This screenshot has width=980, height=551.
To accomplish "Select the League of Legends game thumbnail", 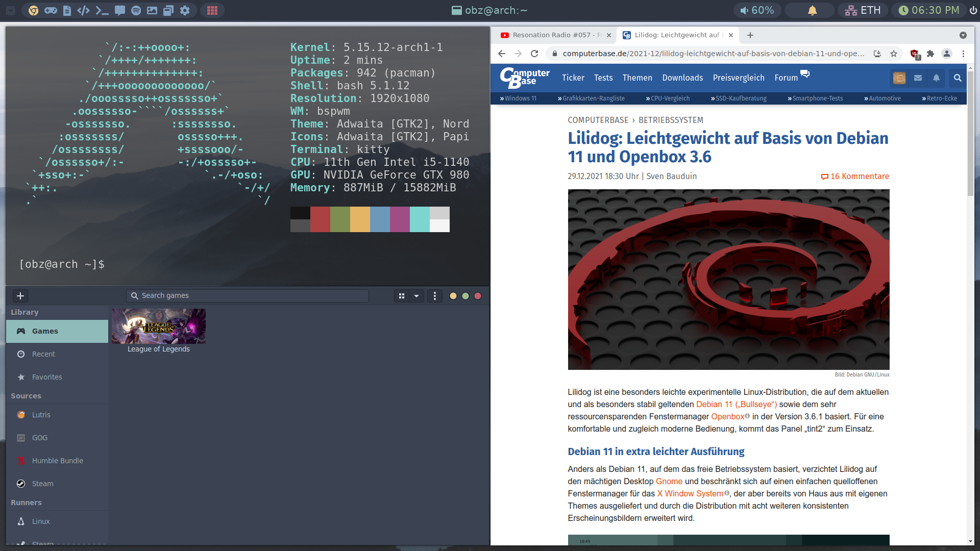I will coord(159,326).
